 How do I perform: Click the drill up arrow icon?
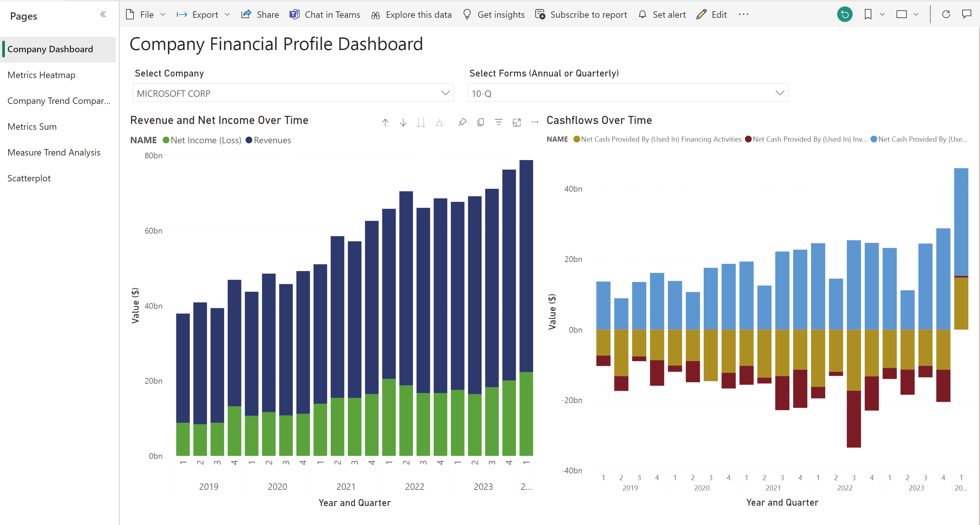pos(385,123)
